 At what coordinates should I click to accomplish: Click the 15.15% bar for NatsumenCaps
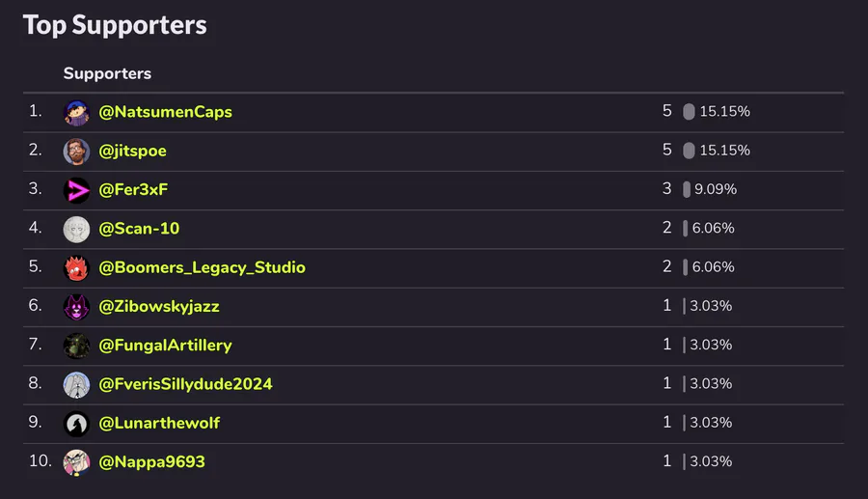tap(689, 112)
